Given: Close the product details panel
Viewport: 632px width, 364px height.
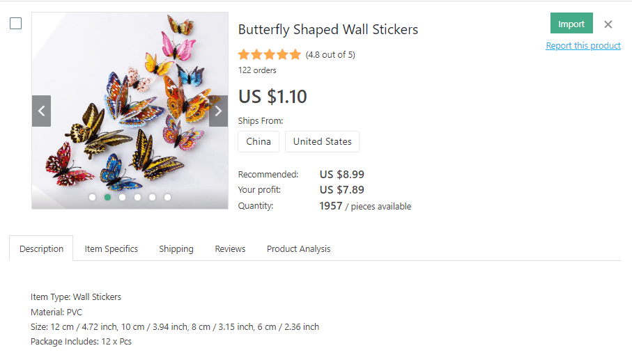Looking at the screenshot, I should [x=608, y=24].
